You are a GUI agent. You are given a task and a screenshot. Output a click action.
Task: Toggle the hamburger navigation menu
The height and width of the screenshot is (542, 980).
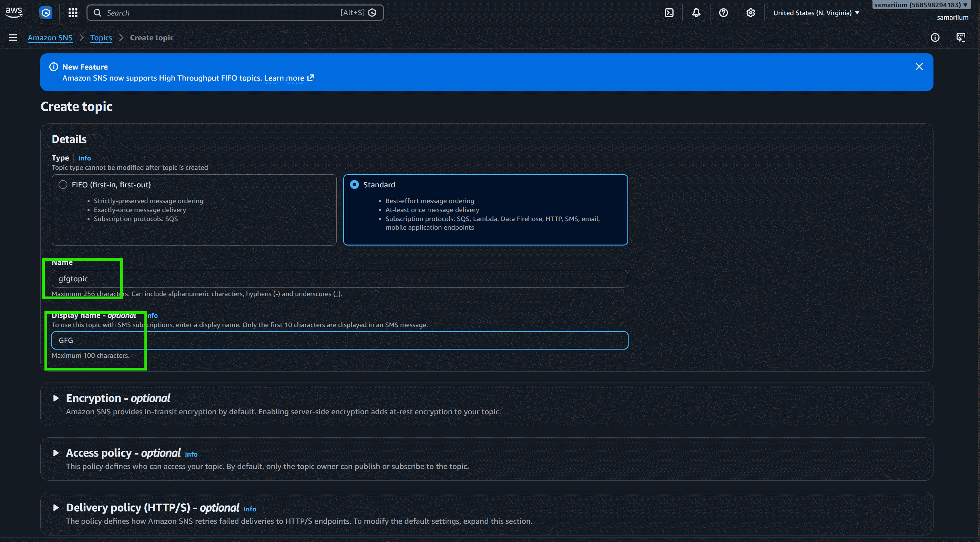point(13,38)
